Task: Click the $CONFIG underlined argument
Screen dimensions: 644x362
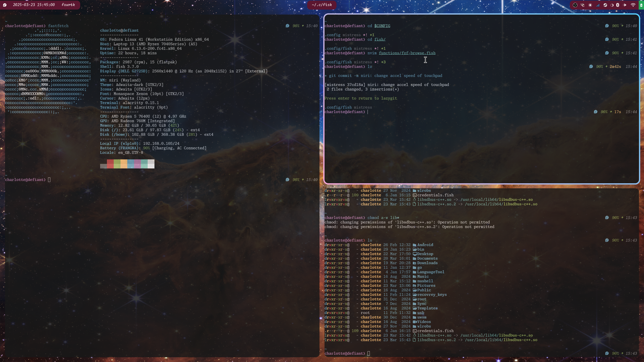Action: tap(382, 26)
